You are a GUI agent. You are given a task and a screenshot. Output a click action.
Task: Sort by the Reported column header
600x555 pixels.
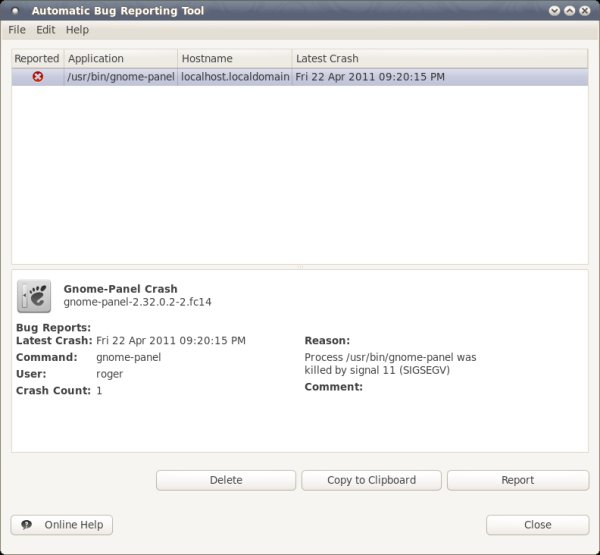pyautogui.click(x=37, y=59)
